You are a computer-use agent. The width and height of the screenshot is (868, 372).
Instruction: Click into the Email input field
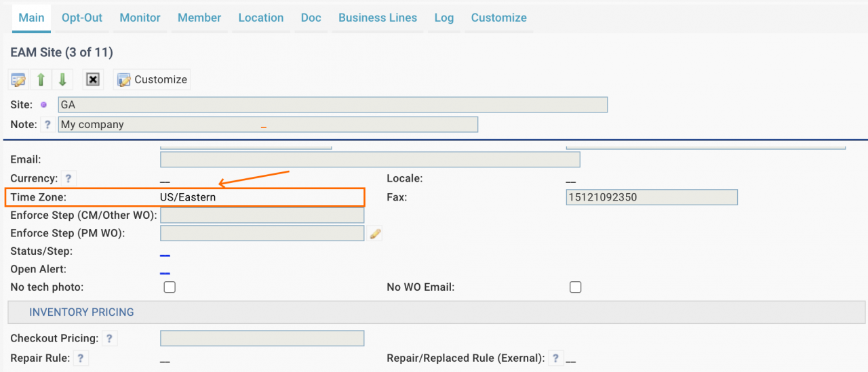[x=370, y=159]
